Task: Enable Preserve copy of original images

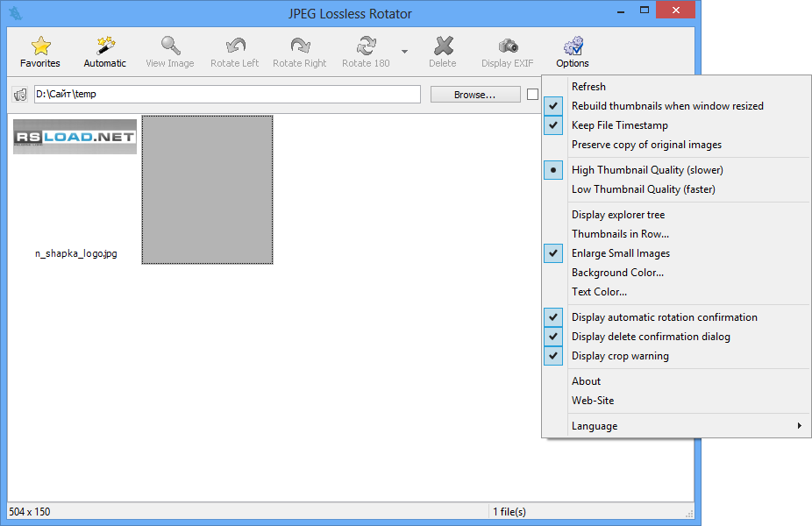Action: (x=676, y=145)
